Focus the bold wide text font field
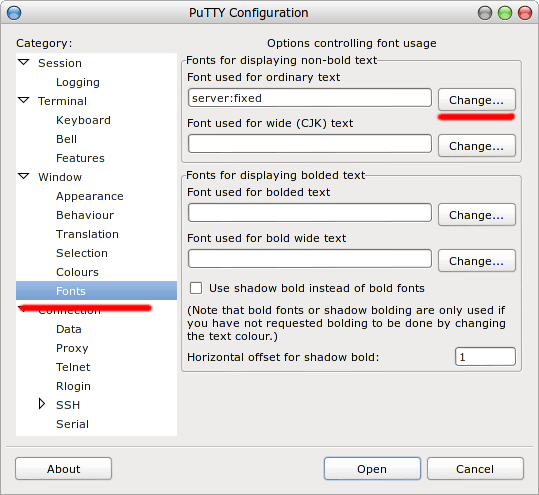 click(310, 259)
